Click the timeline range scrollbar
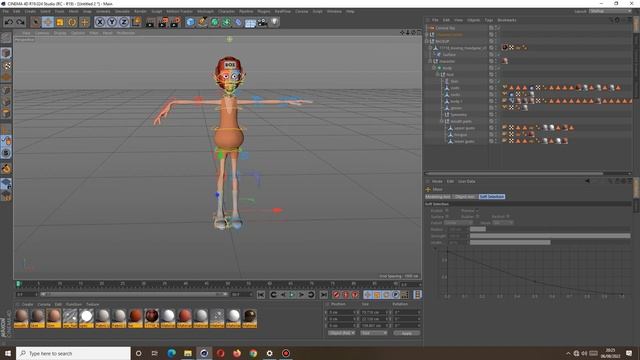Image resolution: width=640 pixels, height=360 pixels. pos(133,294)
